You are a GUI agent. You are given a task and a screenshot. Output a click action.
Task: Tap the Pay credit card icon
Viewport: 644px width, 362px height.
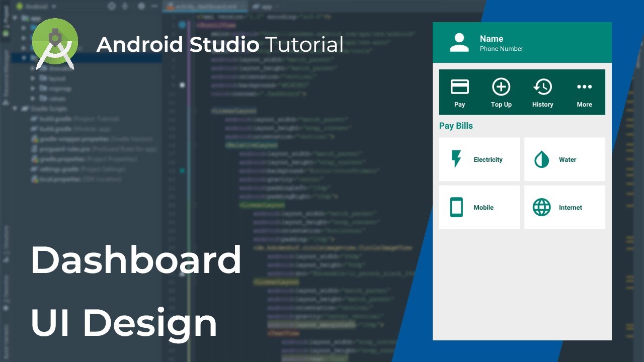coord(460,87)
